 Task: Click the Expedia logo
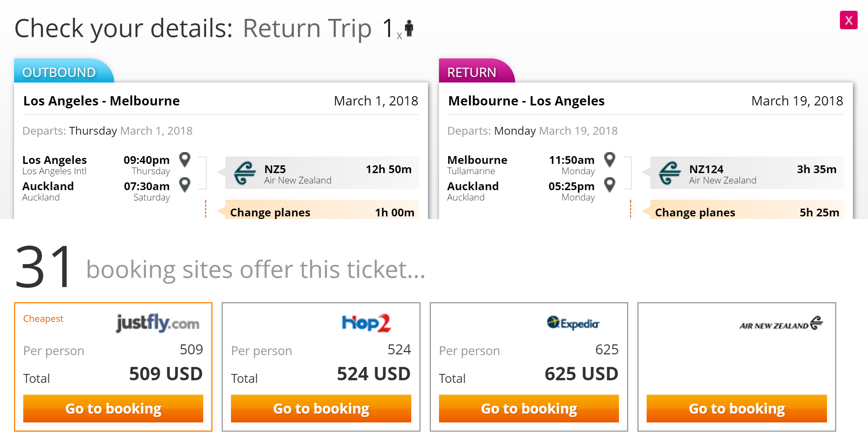click(x=573, y=323)
